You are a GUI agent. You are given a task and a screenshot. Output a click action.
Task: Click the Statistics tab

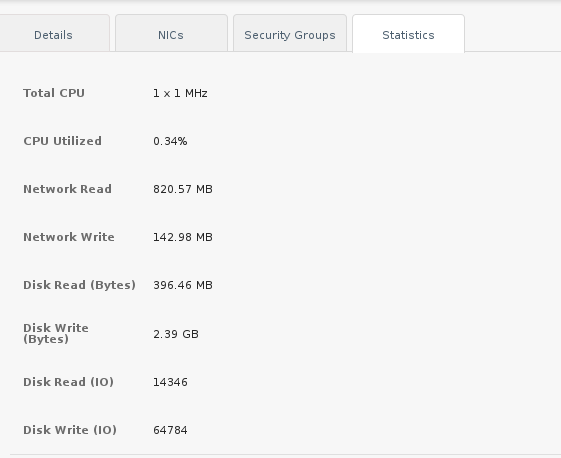tap(408, 35)
